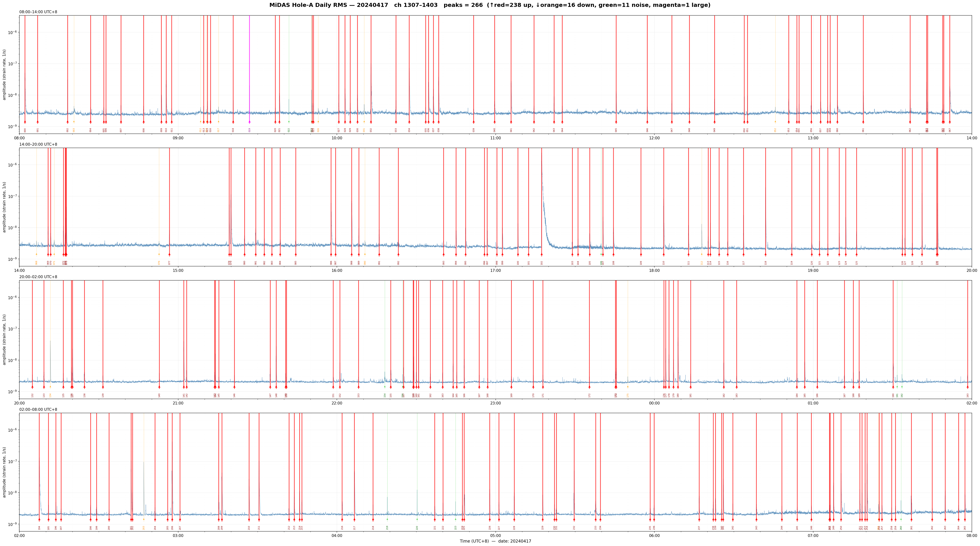
Task: Click the 13:00 time tick label
Action: (813, 138)
